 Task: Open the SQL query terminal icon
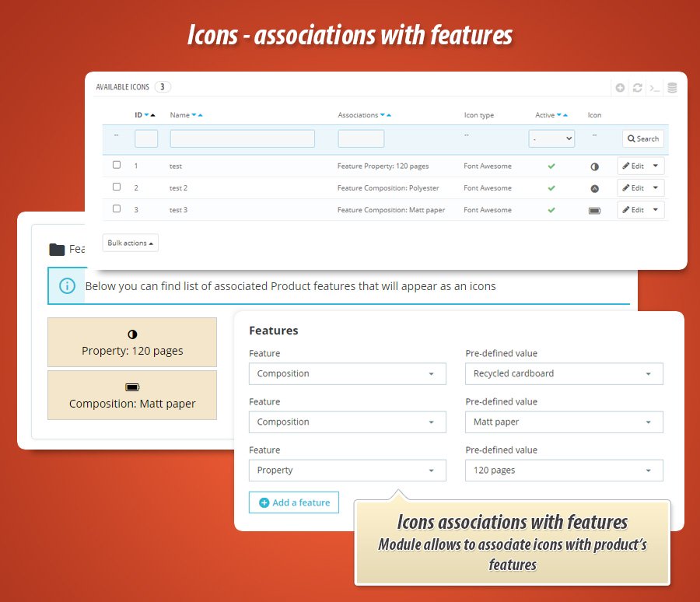pyautogui.click(x=655, y=88)
